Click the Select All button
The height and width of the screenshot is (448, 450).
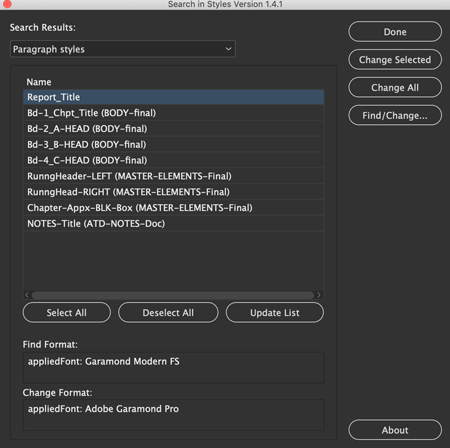pyautogui.click(x=67, y=313)
